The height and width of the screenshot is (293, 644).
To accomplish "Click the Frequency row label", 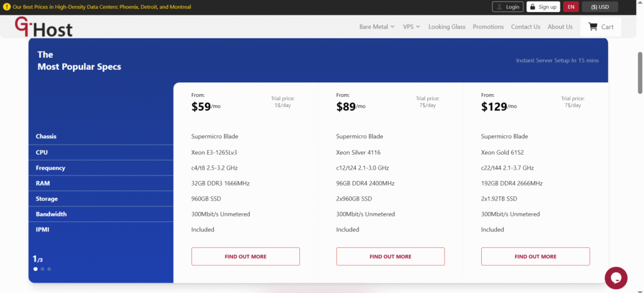I will tap(50, 168).
